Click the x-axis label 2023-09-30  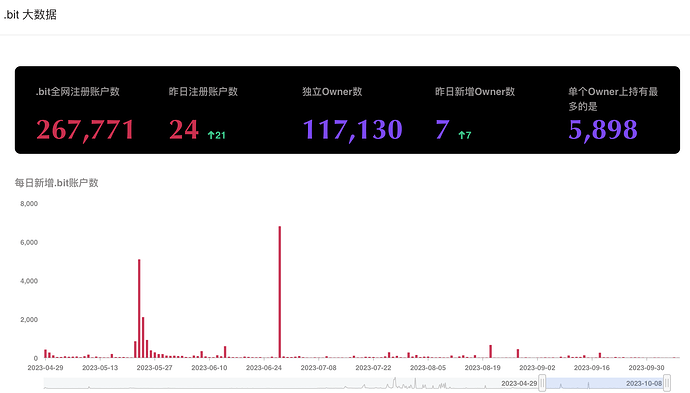(646, 367)
